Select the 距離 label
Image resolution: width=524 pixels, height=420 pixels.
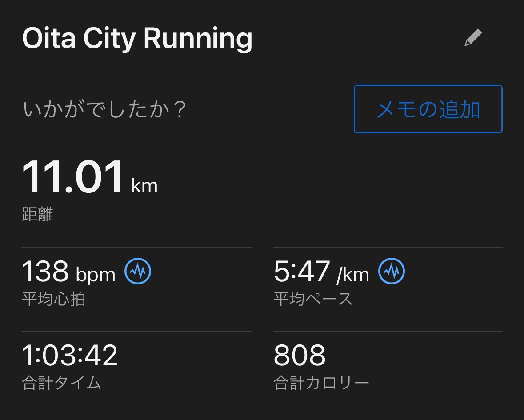[x=37, y=214]
